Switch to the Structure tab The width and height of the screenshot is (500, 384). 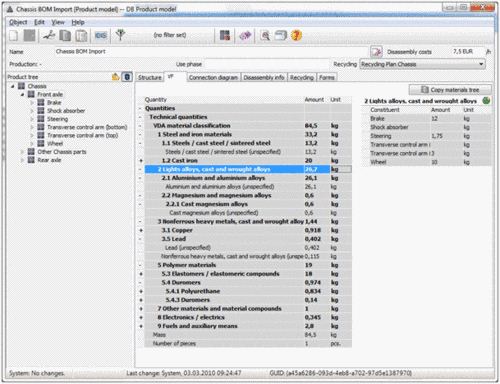[150, 77]
